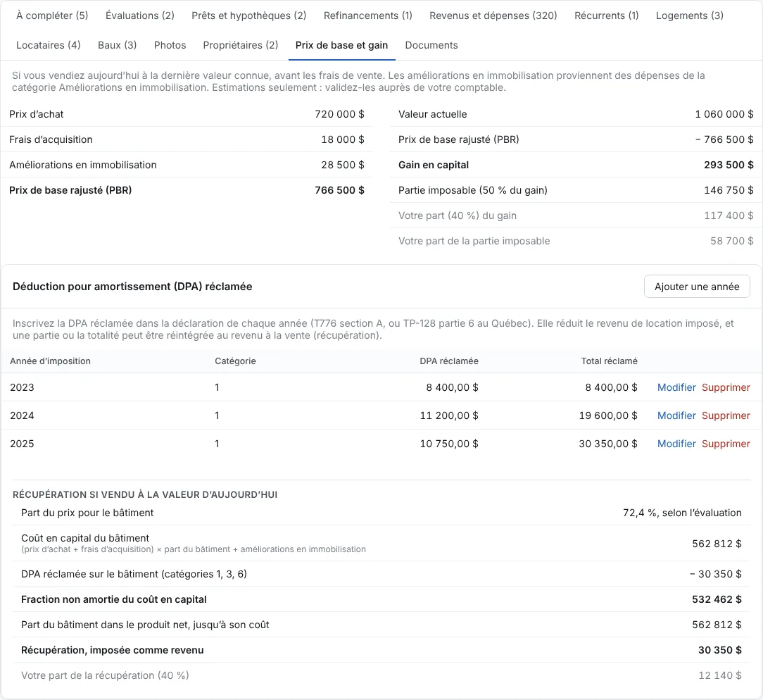Select the Améliorations en immobilisation label

pos(83,165)
